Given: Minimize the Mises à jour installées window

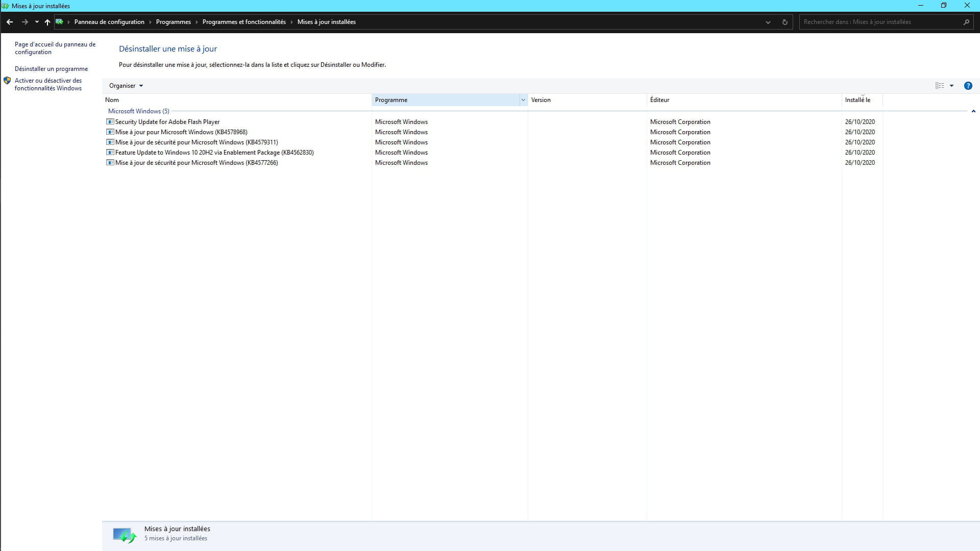Looking at the screenshot, I should (x=921, y=6).
